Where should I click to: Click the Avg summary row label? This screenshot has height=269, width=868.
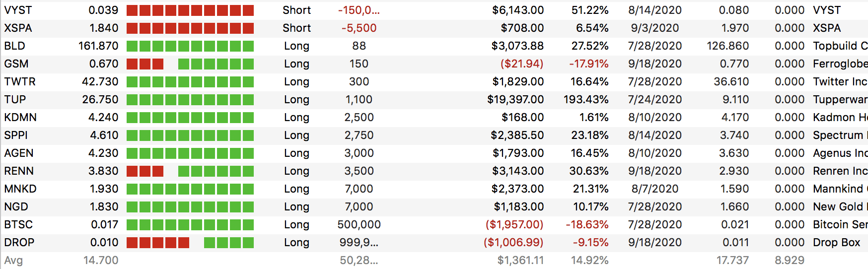point(13,261)
